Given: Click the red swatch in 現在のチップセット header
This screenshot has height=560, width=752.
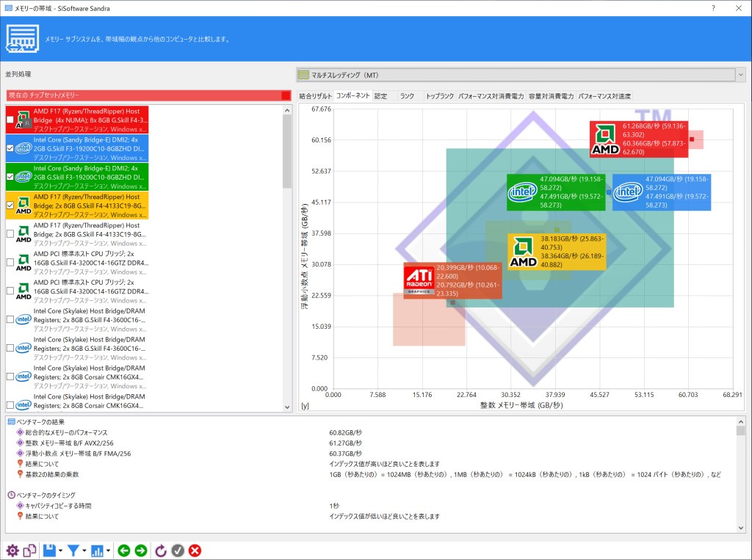Looking at the screenshot, I should pyautogui.click(x=286, y=95).
